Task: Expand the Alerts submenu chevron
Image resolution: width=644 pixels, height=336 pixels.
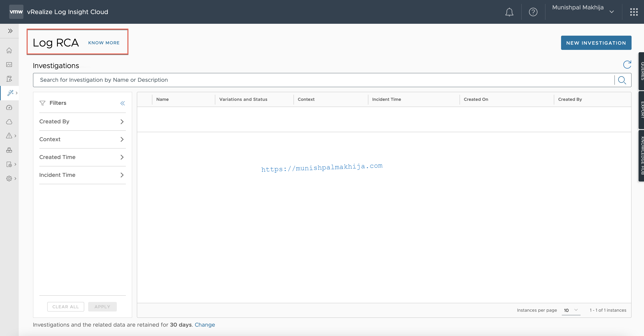Action: [16, 136]
